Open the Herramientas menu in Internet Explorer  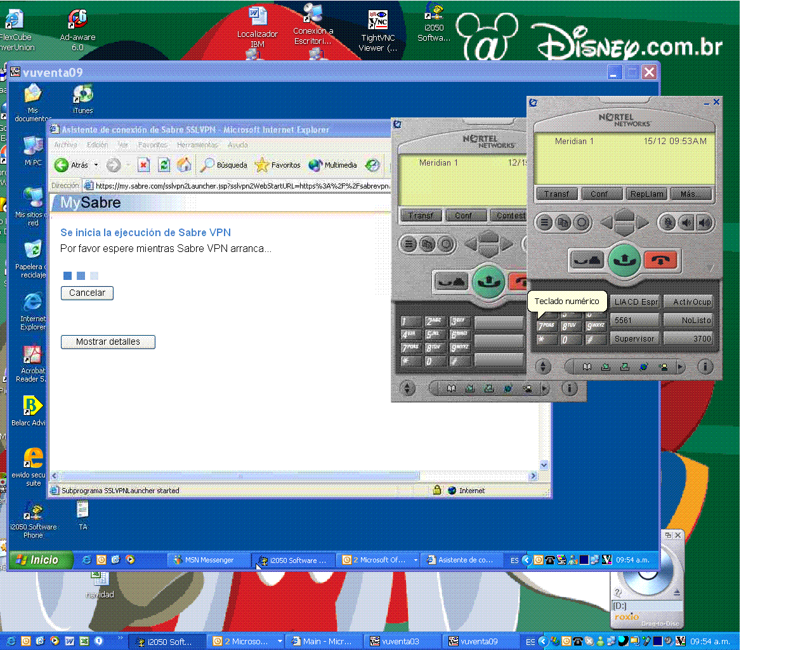click(197, 145)
